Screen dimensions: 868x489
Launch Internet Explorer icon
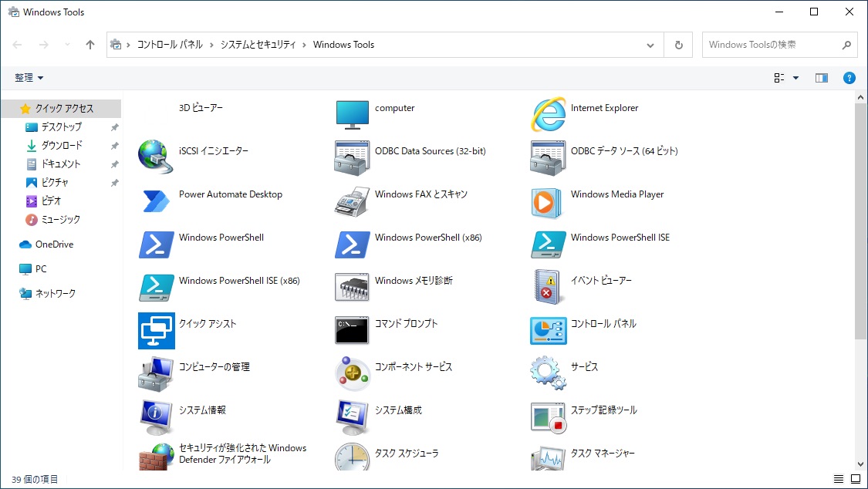click(x=548, y=115)
